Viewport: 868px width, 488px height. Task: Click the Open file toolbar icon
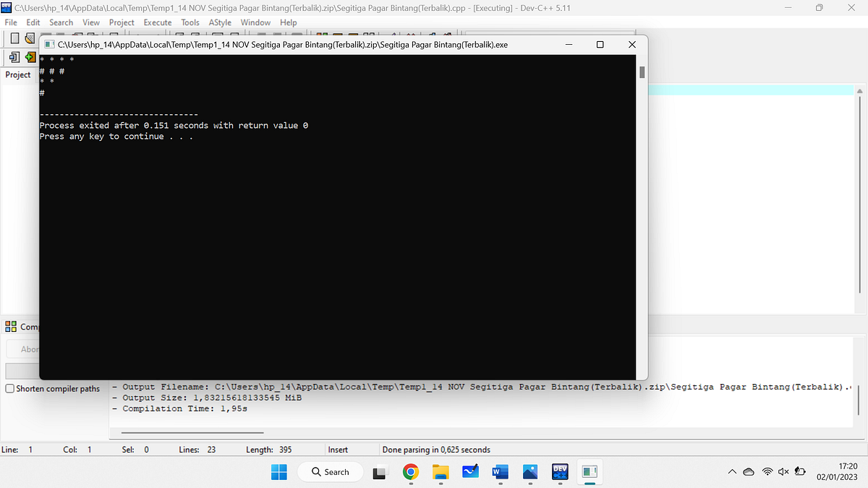(x=28, y=38)
